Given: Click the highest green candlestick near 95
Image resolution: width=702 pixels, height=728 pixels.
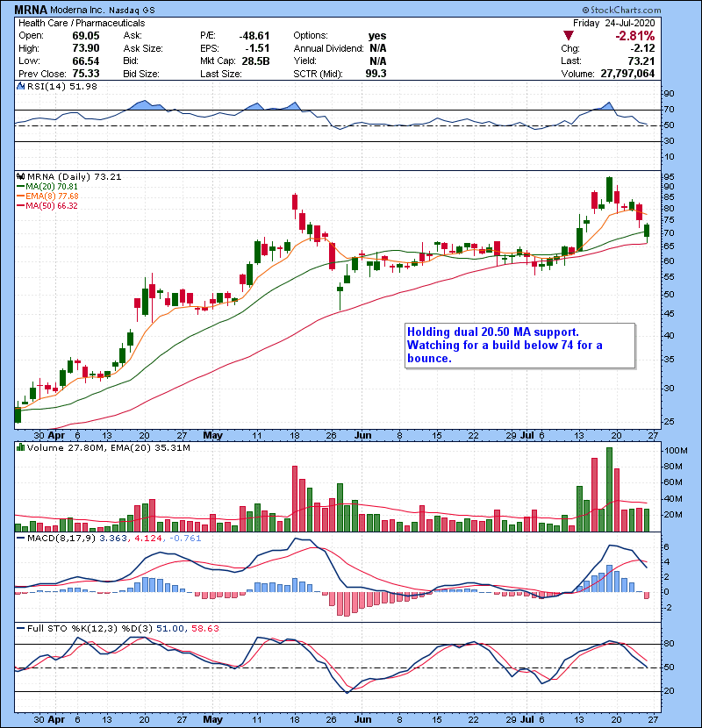Looking at the screenshot, I should point(609,189).
